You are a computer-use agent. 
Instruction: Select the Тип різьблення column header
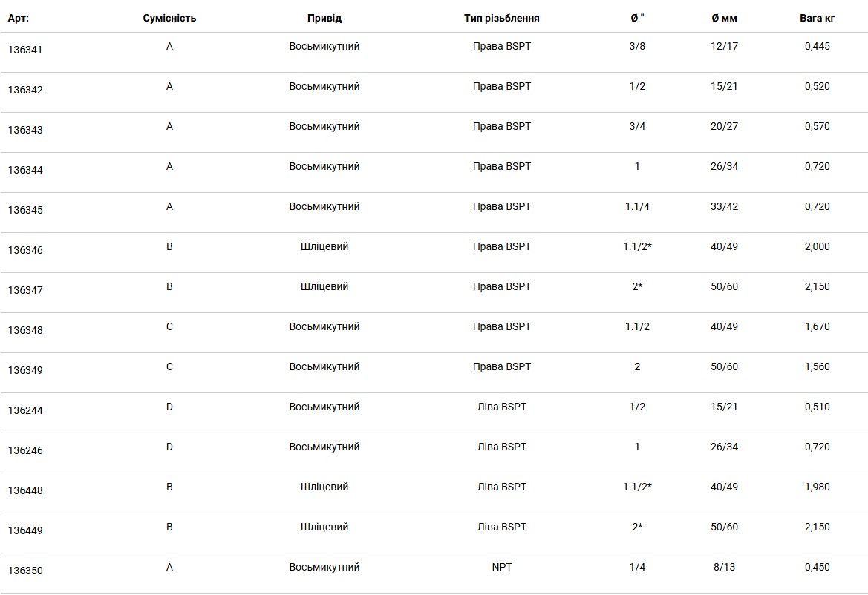click(501, 19)
